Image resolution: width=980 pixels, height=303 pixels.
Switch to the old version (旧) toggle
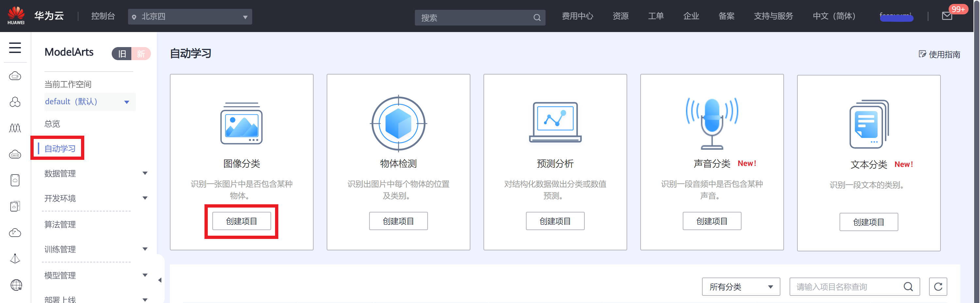coord(122,54)
